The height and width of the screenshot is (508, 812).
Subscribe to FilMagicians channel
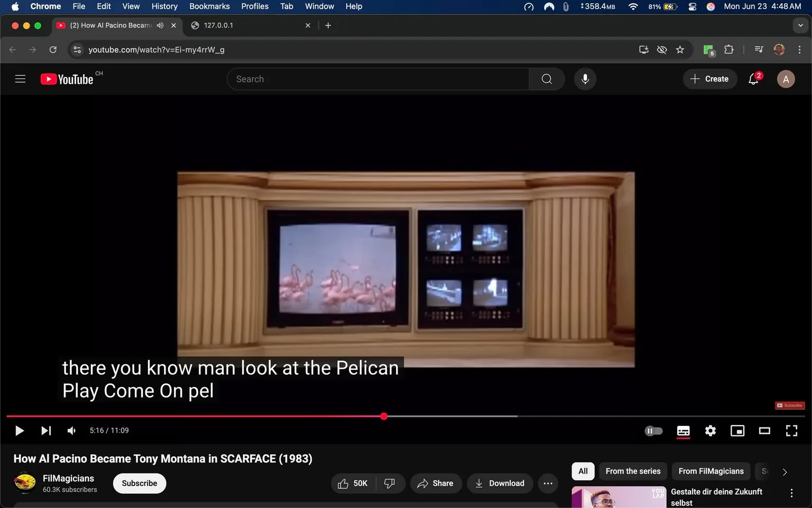pyautogui.click(x=139, y=483)
